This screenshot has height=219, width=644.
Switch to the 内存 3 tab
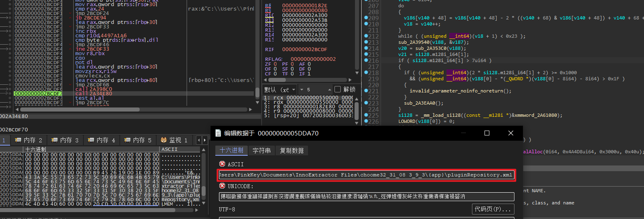(65, 140)
